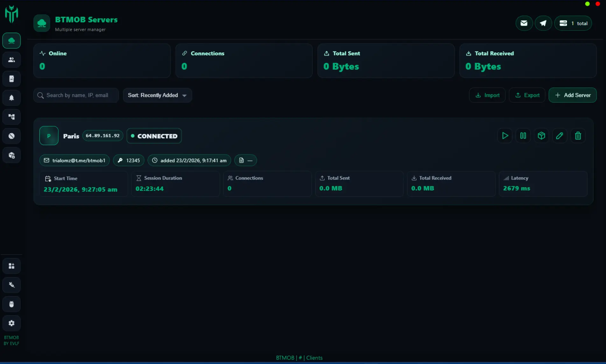Click the 1 total server count badge
The width and height of the screenshot is (606, 364).
tap(573, 23)
